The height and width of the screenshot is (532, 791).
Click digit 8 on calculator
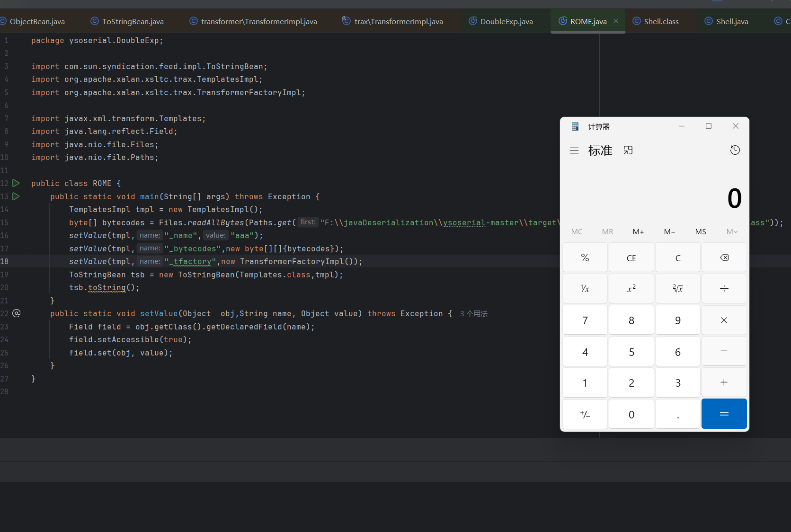631,320
